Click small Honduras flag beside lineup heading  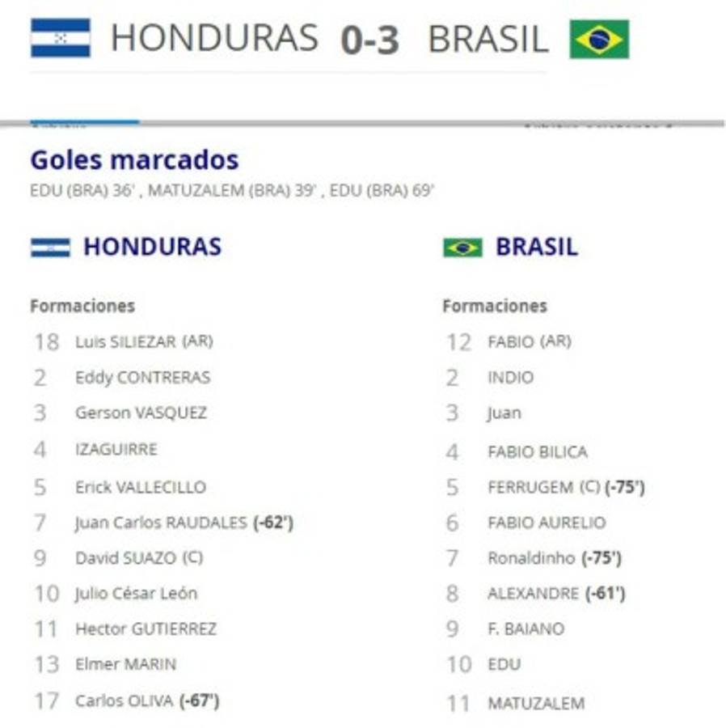[50, 248]
